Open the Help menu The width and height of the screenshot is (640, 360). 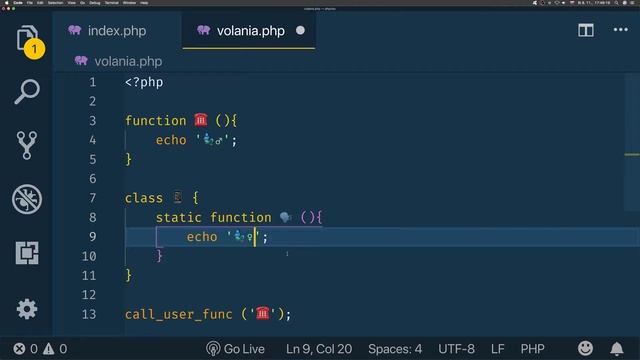[144, 2]
